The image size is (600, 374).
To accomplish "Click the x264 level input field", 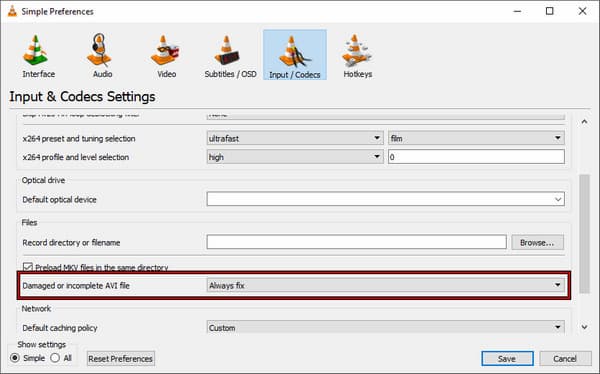I will (476, 157).
